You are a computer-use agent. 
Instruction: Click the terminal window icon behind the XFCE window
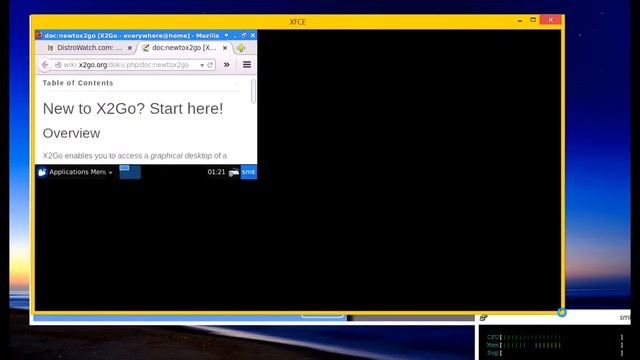[x=484, y=318]
